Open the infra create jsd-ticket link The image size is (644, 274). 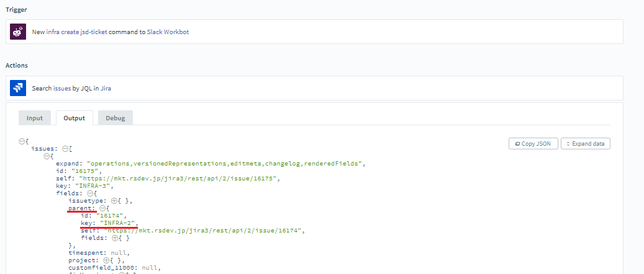[x=77, y=32]
